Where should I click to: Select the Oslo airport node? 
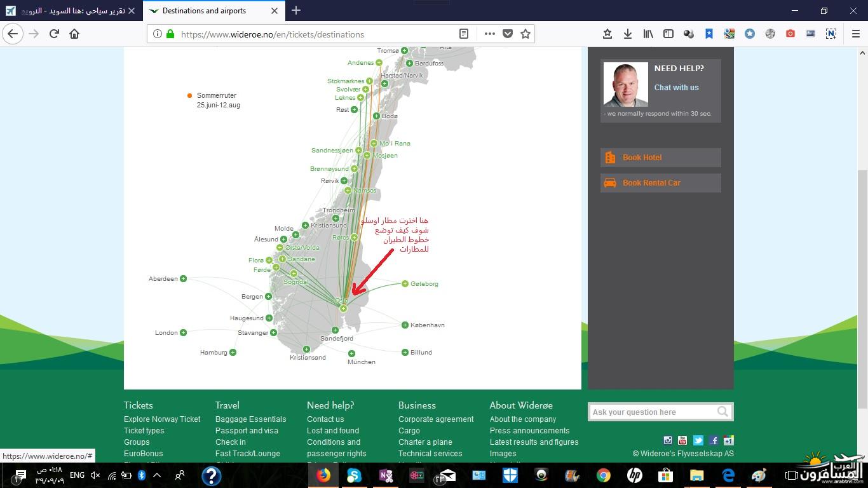[x=343, y=308]
